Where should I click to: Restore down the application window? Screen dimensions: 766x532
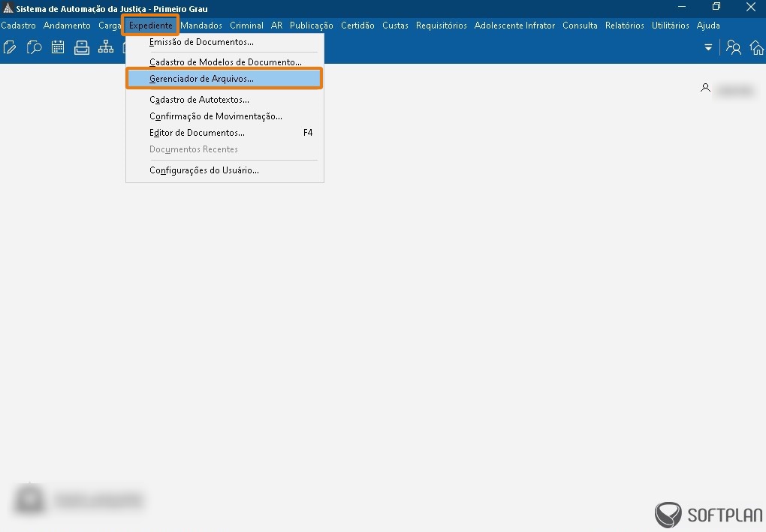(x=716, y=7)
